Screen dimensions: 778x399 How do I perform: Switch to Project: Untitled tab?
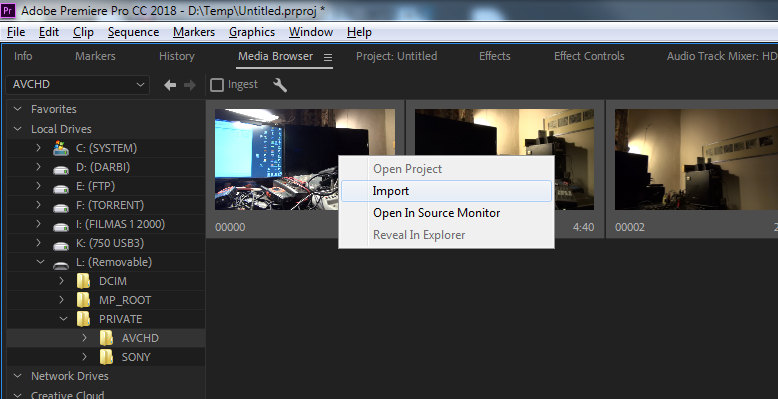tap(396, 56)
